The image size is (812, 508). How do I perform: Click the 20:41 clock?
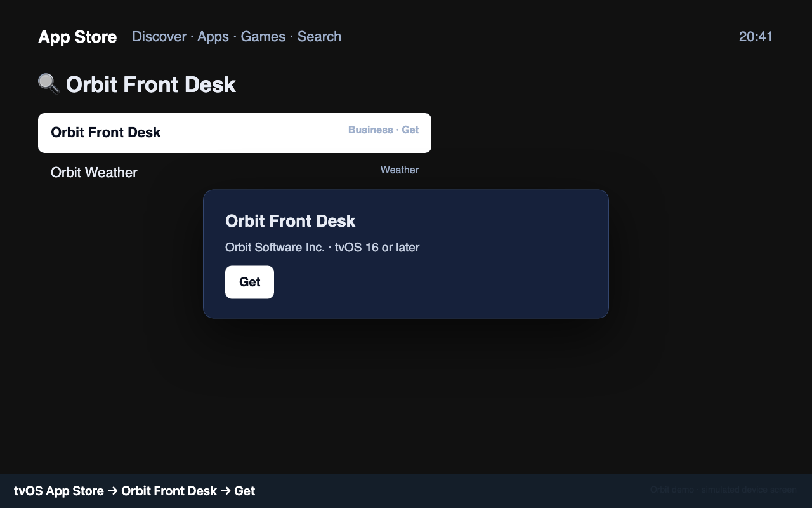click(756, 37)
